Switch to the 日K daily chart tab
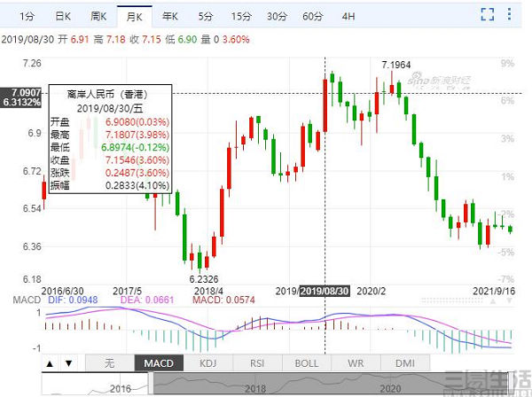 (63, 16)
